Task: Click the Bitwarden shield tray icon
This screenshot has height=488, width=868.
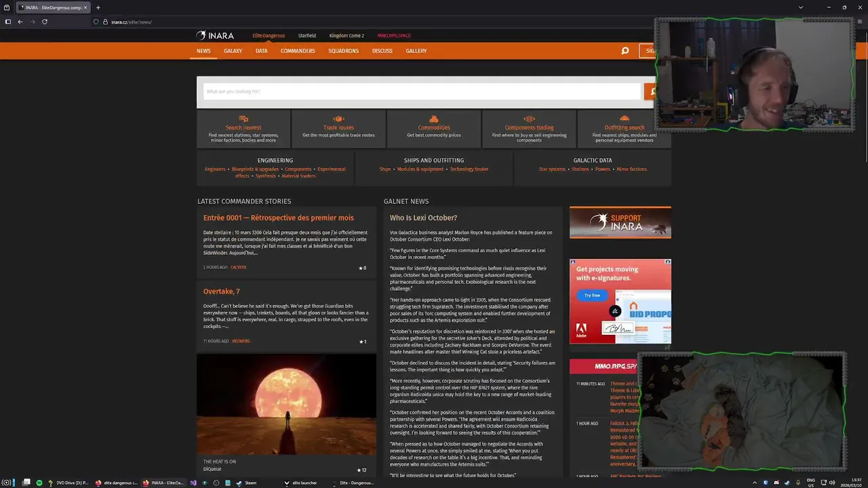Action: coord(766,483)
